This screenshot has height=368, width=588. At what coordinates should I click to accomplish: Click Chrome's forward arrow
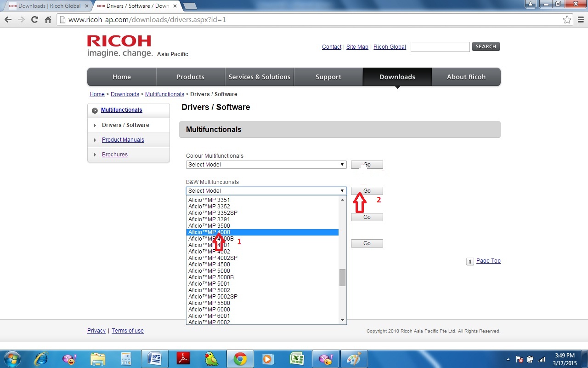pyautogui.click(x=21, y=20)
